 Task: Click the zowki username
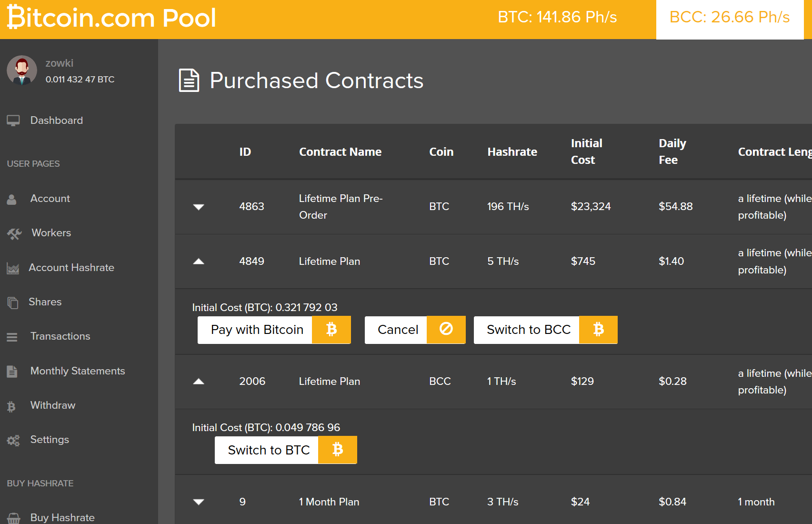[x=60, y=63]
